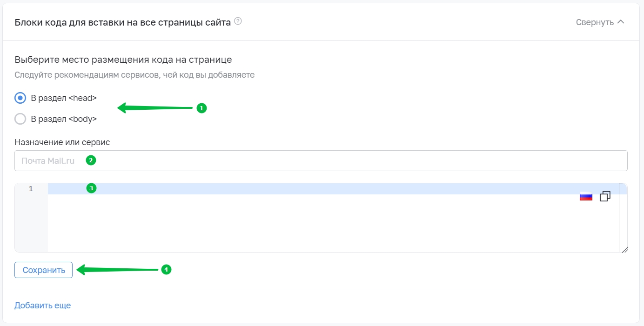Save the code block with Сохранить
The height and width of the screenshot is (326, 644).
click(x=43, y=270)
